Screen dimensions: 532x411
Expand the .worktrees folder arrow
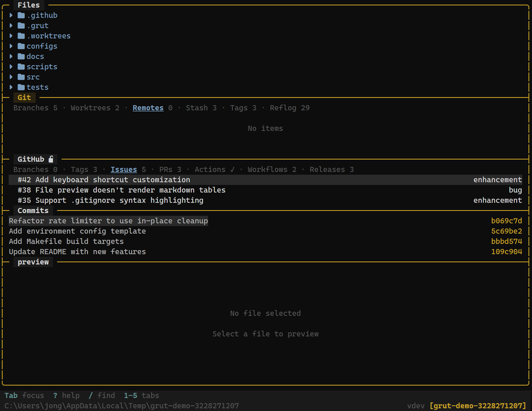[x=11, y=36]
